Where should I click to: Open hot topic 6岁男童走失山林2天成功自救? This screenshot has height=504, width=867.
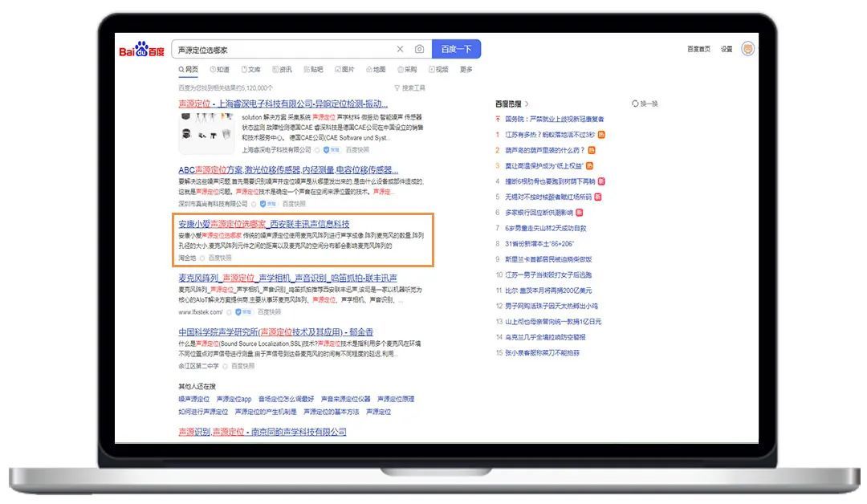coord(545,228)
